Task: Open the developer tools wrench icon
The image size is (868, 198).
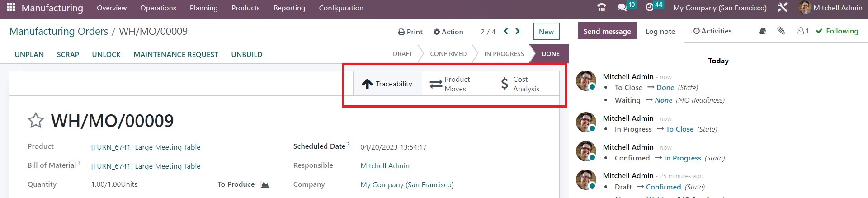Action: 783,8
